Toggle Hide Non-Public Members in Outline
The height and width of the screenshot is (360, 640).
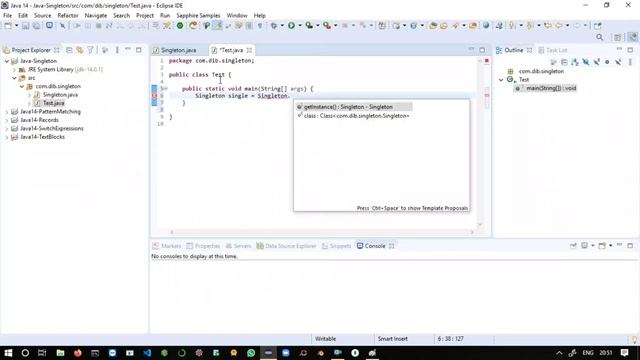pyautogui.click(x=607, y=62)
